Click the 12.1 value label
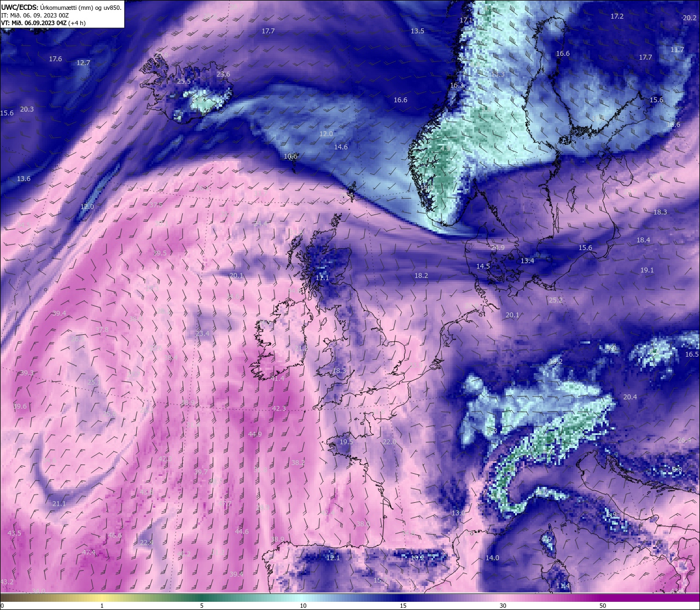 point(333,559)
